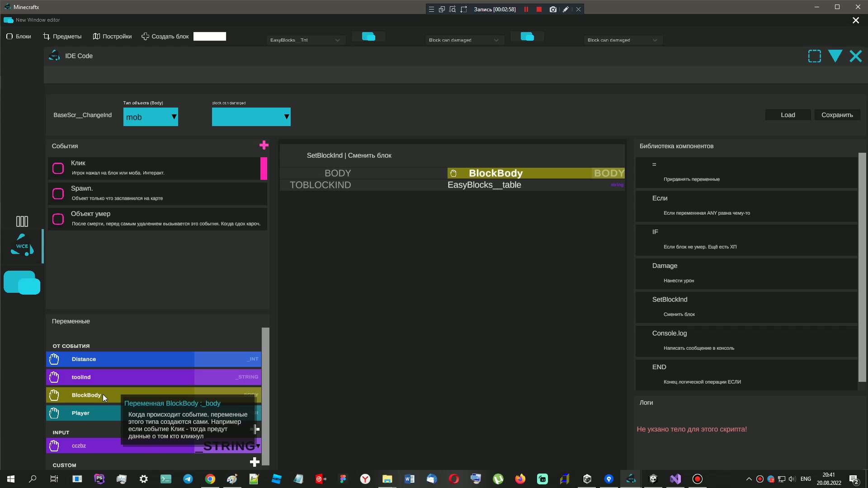Add custom variable with white plus icon

[x=255, y=462]
